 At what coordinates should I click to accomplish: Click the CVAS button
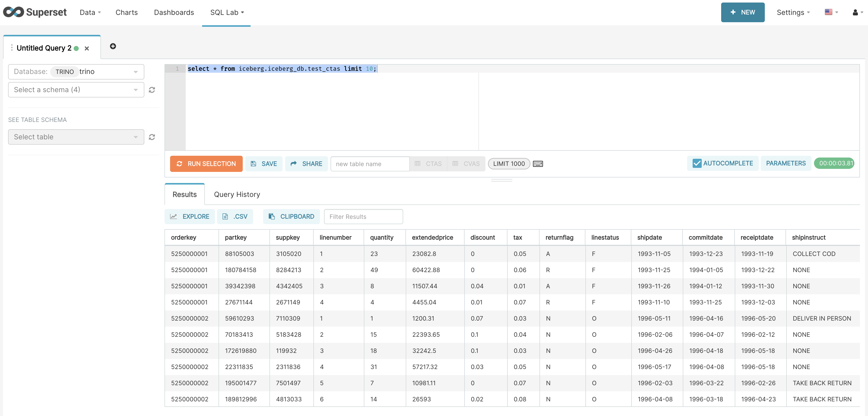tap(466, 164)
